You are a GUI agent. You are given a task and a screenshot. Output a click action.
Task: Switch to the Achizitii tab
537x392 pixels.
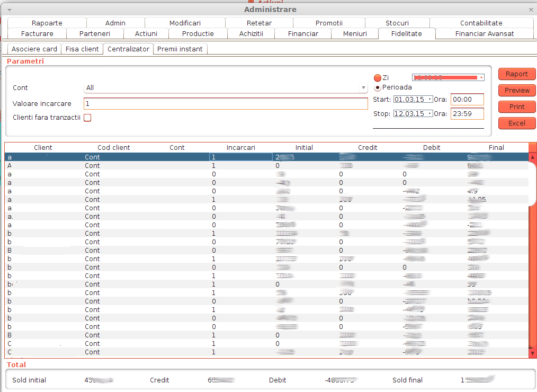(x=251, y=33)
